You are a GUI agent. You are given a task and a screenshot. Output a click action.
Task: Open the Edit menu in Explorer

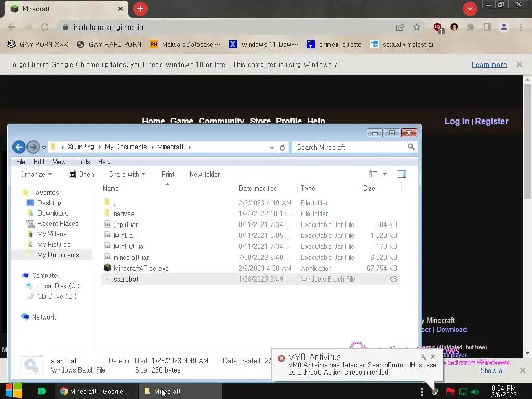(x=39, y=162)
